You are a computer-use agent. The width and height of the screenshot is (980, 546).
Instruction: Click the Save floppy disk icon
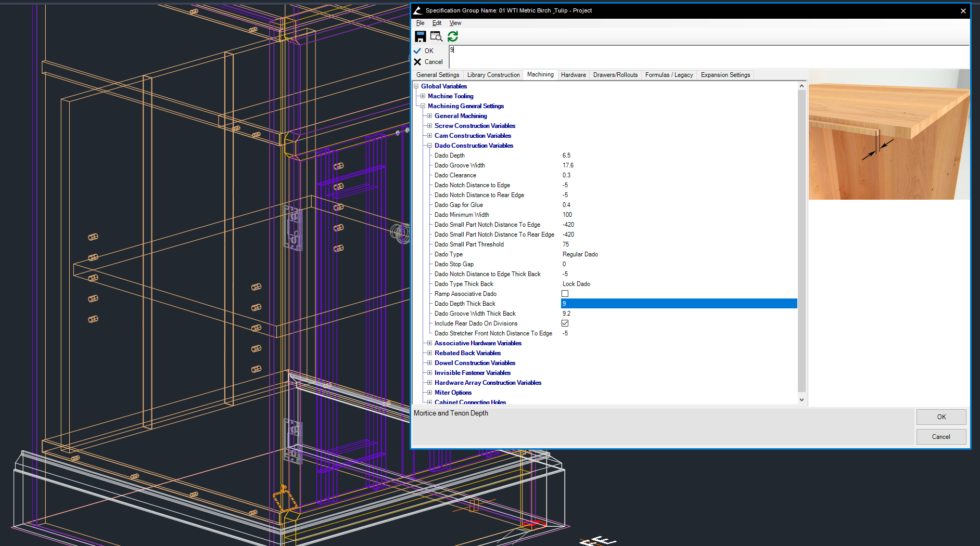pos(421,36)
